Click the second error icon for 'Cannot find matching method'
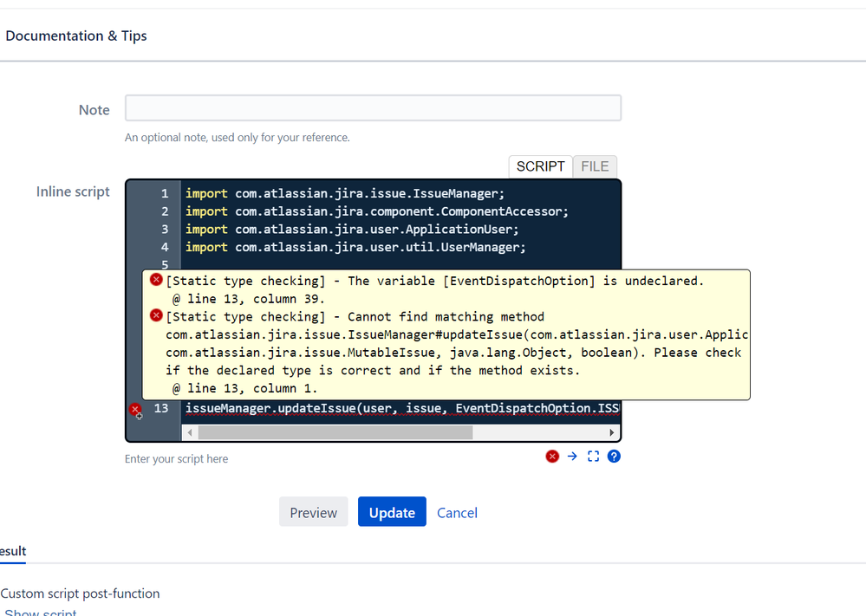The height and width of the screenshot is (616, 866). point(156,315)
